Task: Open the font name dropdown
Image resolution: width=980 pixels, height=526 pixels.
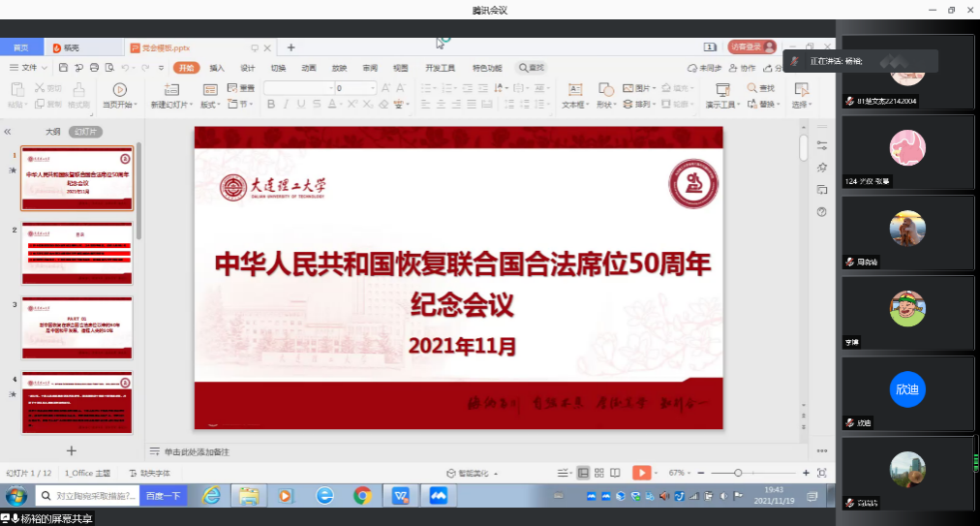Action: pos(330,88)
